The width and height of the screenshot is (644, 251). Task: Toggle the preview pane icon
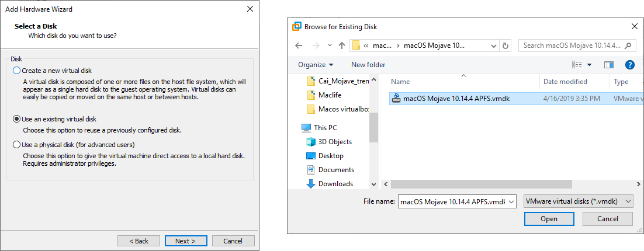pos(609,65)
